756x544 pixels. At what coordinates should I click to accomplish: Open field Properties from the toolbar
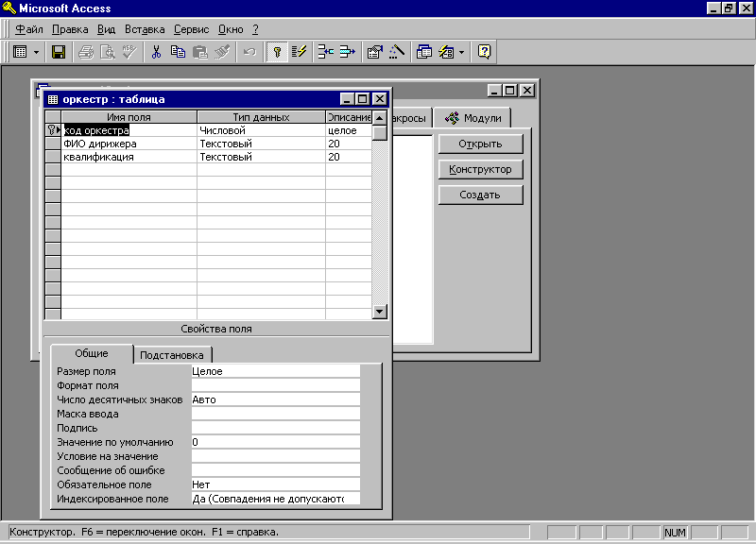pos(374,52)
